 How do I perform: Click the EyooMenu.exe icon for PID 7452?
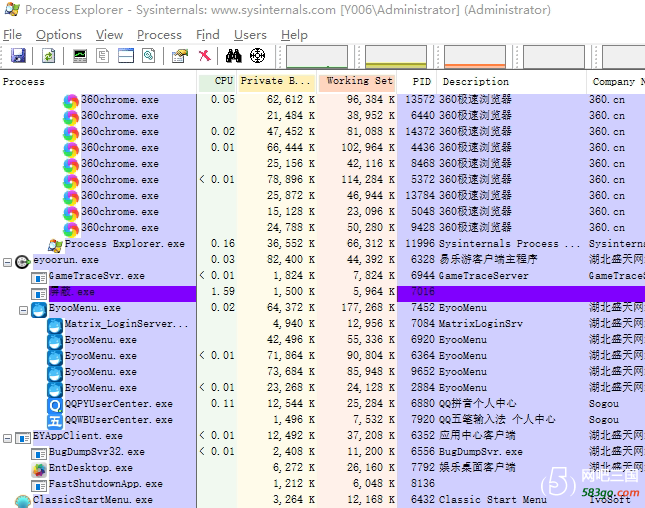[x=39, y=310]
